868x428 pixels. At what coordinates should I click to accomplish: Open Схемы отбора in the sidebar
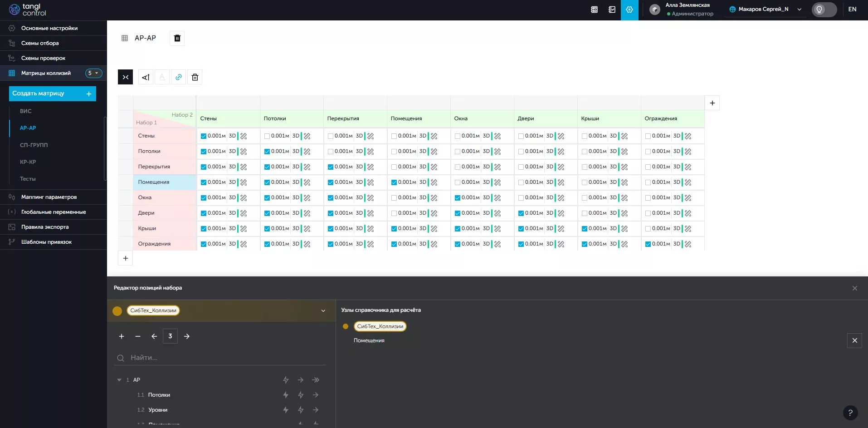click(x=40, y=43)
